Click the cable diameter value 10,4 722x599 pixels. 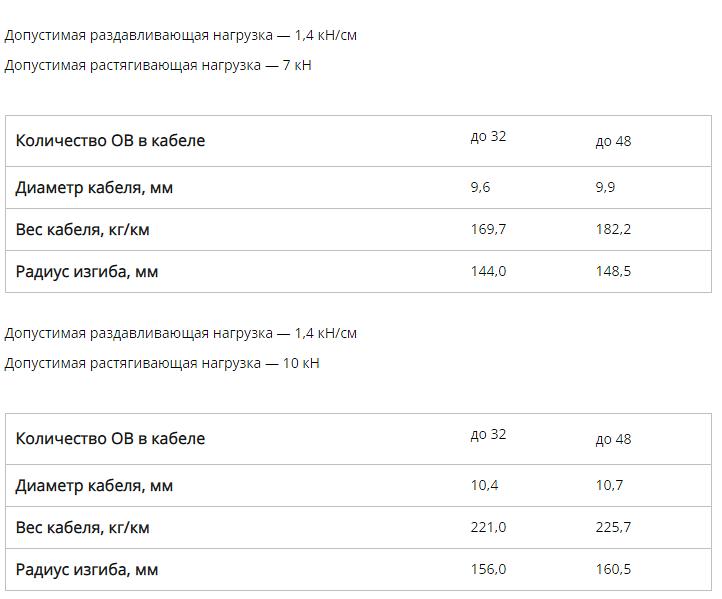[x=484, y=485]
